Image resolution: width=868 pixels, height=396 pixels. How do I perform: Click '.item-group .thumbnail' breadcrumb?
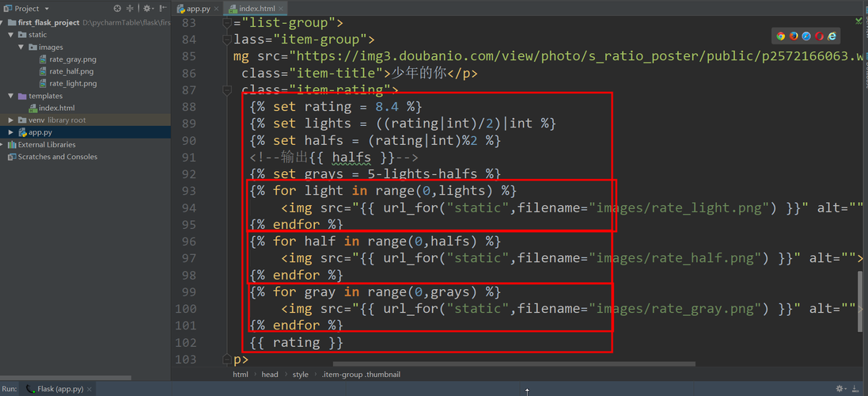(x=361, y=375)
